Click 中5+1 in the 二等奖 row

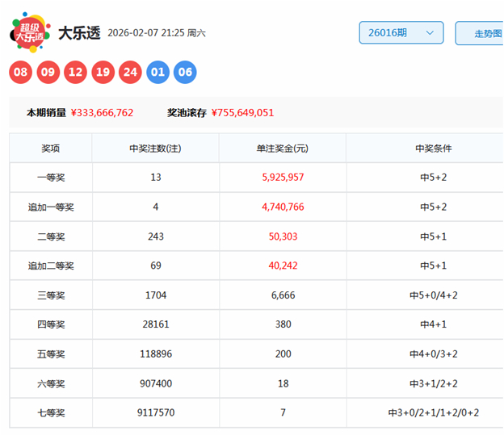pyautogui.click(x=434, y=236)
